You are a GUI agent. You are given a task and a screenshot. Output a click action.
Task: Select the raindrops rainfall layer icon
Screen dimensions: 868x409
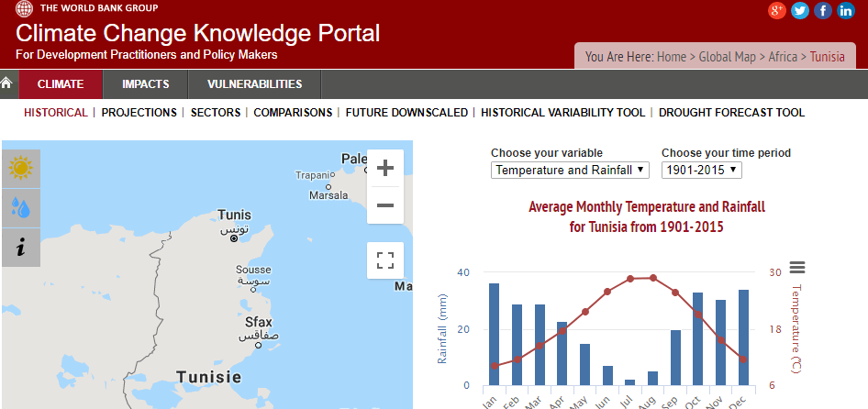21,208
